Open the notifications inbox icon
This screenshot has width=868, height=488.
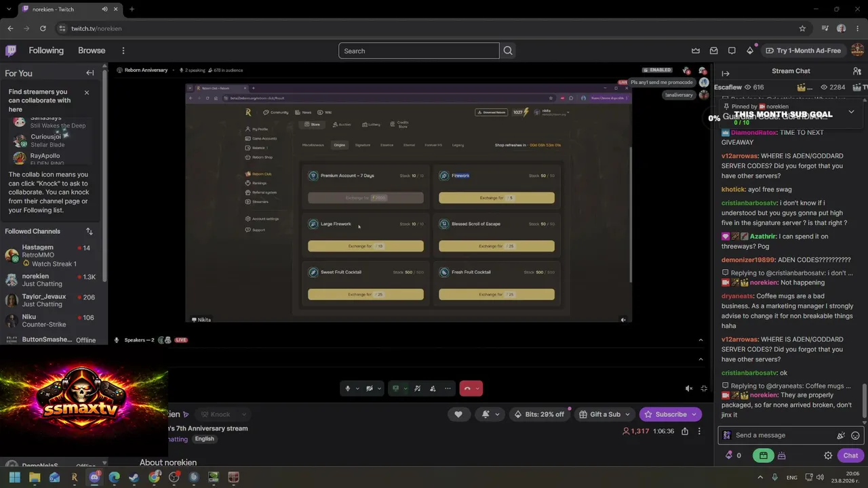coord(713,51)
